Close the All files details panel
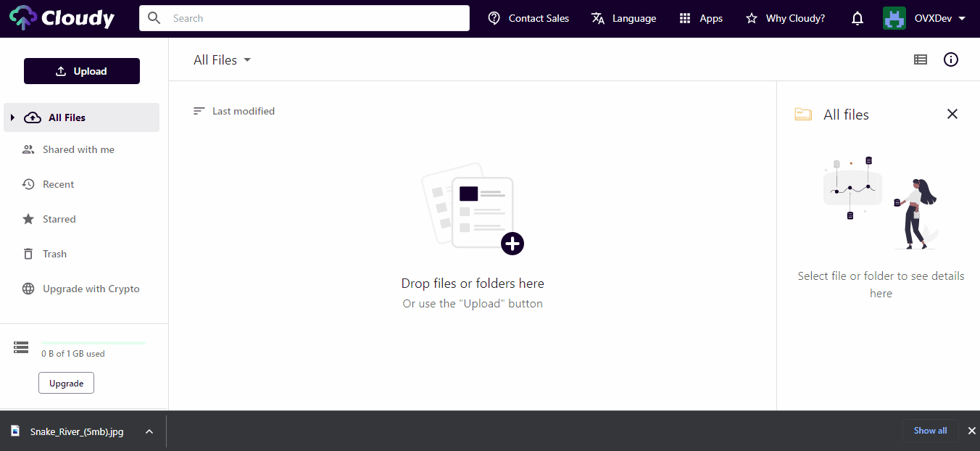Image resolution: width=980 pixels, height=451 pixels. coord(952,114)
